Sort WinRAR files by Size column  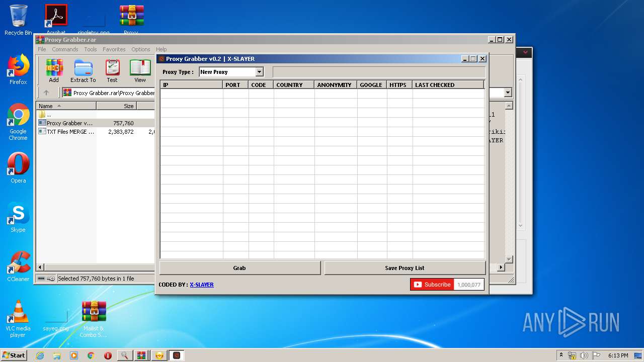pos(116,106)
